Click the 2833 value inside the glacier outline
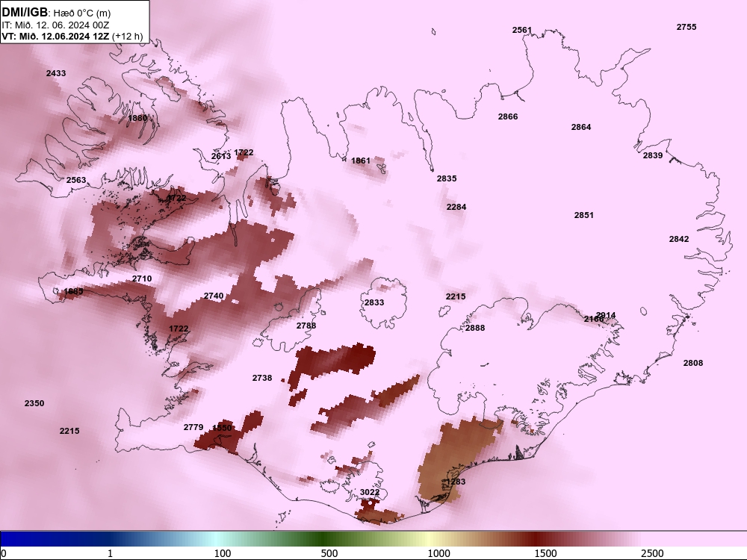Viewport: 747px width, 560px height. (374, 303)
